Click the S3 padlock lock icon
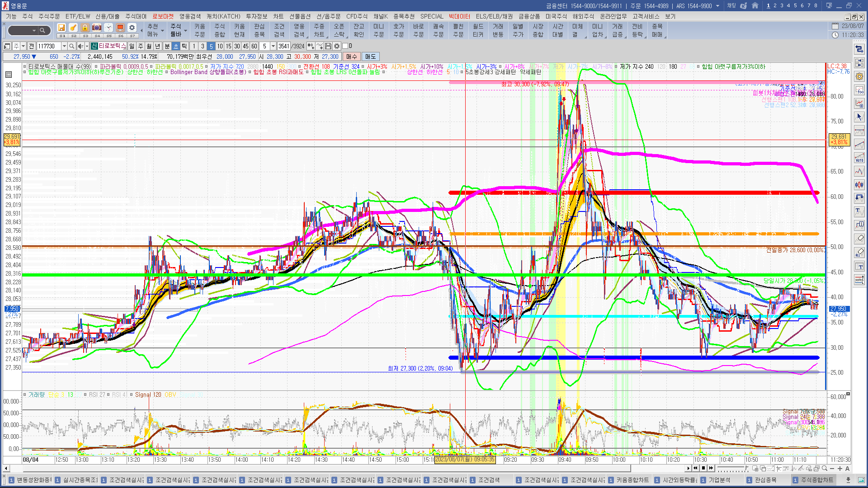The image size is (868, 488). (x=85, y=28)
